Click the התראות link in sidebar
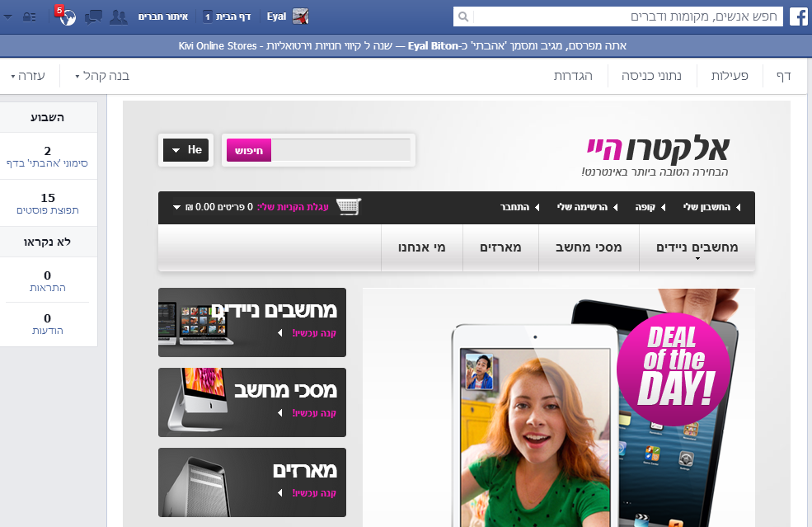 pos(48,288)
